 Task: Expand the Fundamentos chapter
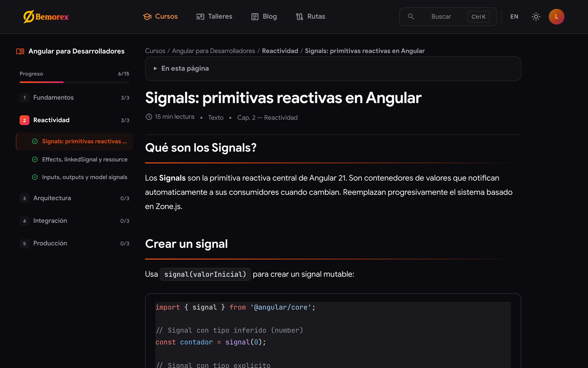coord(74,98)
